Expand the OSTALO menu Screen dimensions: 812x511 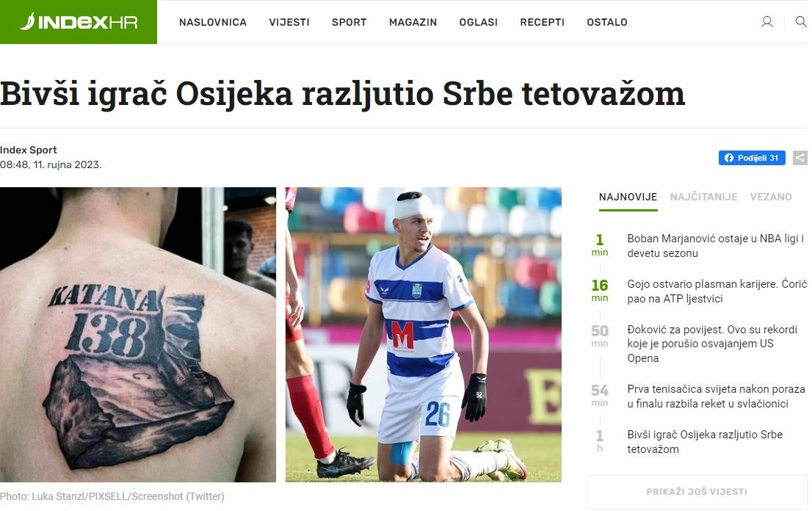607,22
